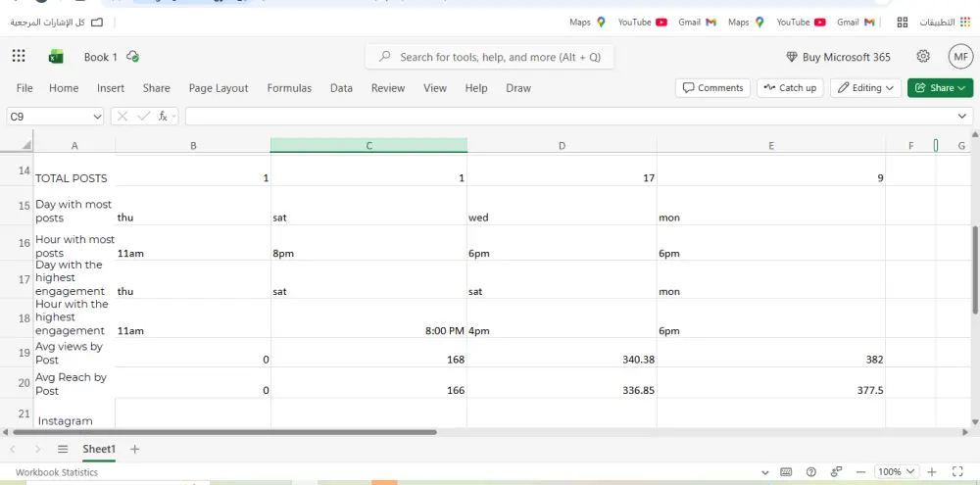Switch to the Home tab
Viewport: 980px width, 485px height.
[64, 88]
